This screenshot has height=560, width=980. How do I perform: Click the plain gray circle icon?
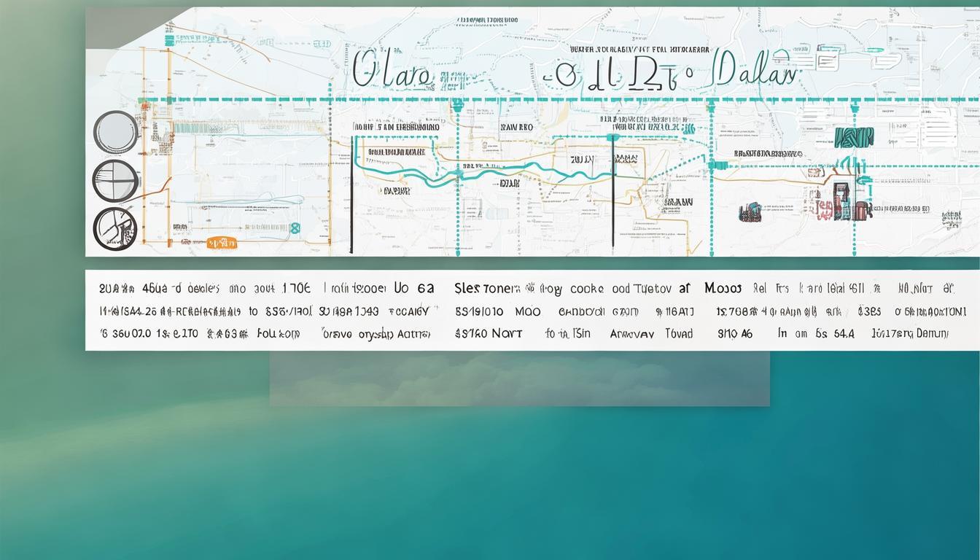point(116,132)
